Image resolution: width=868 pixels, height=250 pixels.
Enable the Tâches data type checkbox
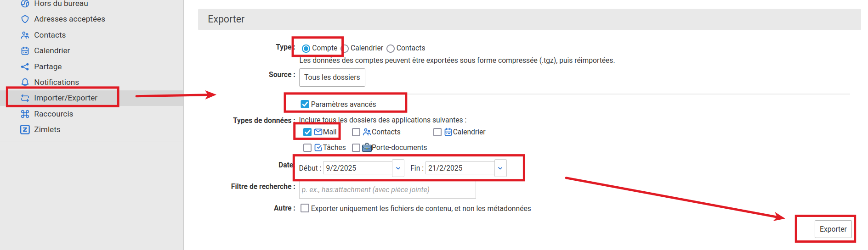tap(307, 148)
